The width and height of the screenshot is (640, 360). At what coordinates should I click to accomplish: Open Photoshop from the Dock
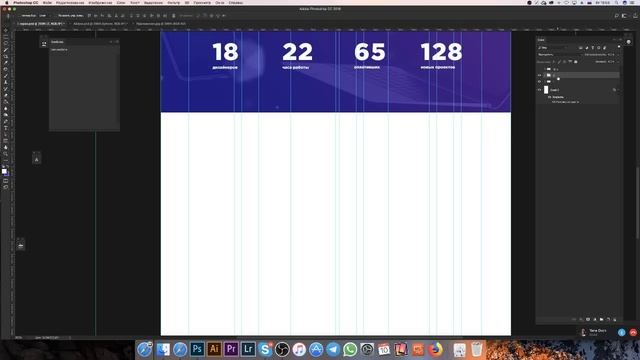pyautogui.click(x=197, y=349)
